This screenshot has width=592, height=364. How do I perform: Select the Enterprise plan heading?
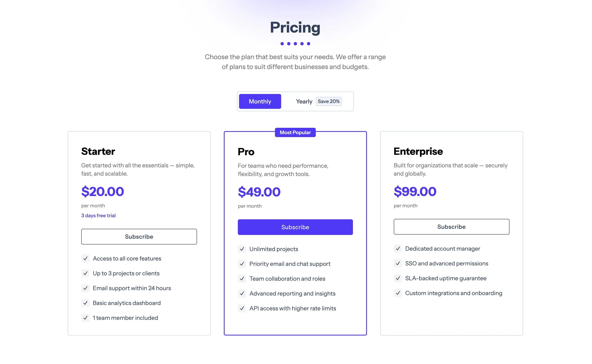tap(418, 151)
